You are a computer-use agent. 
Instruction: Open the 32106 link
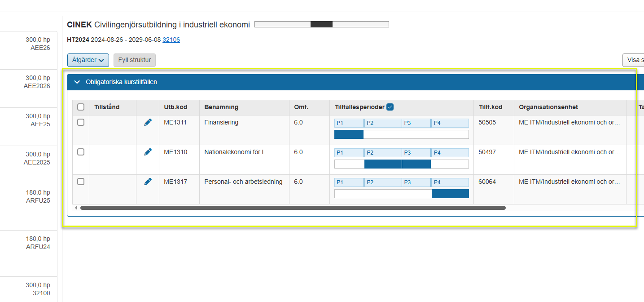click(171, 40)
